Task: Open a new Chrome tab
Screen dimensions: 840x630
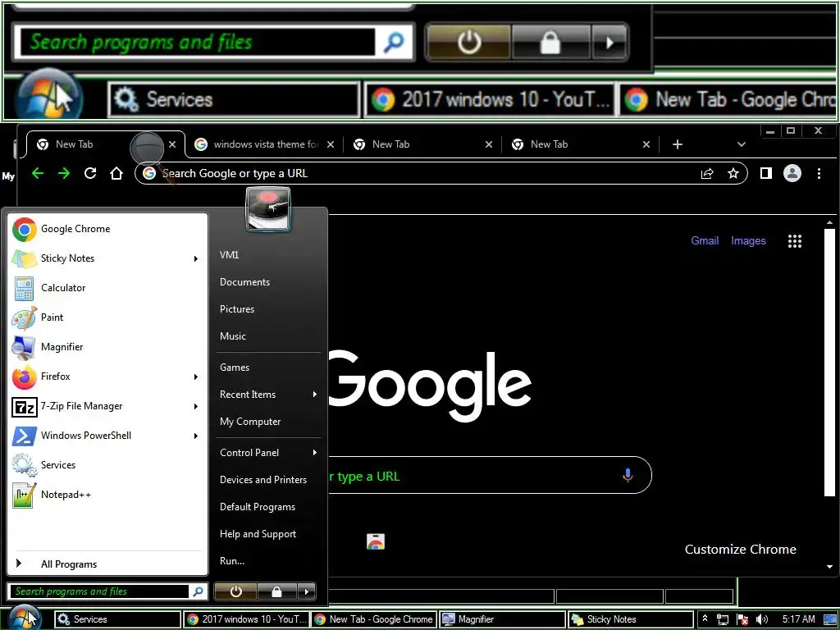Action: point(678,144)
